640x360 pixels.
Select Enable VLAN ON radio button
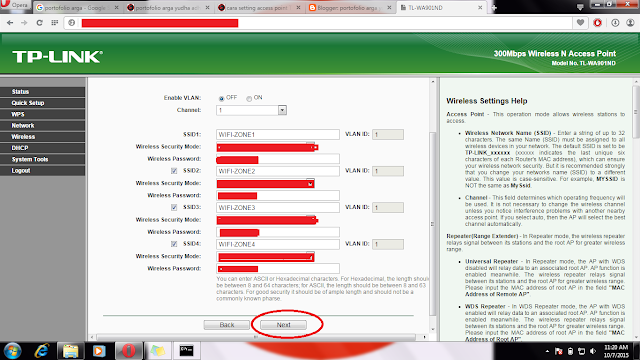click(x=249, y=98)
